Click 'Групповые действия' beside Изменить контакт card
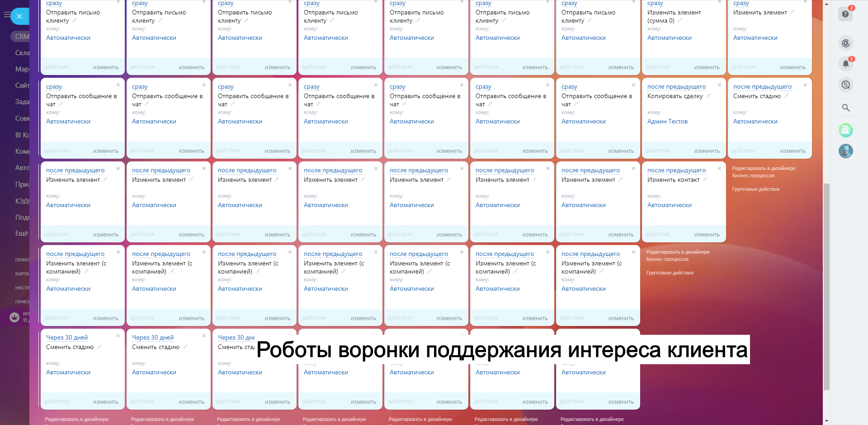This screenshot has width=868, height=425. (756, 189)
